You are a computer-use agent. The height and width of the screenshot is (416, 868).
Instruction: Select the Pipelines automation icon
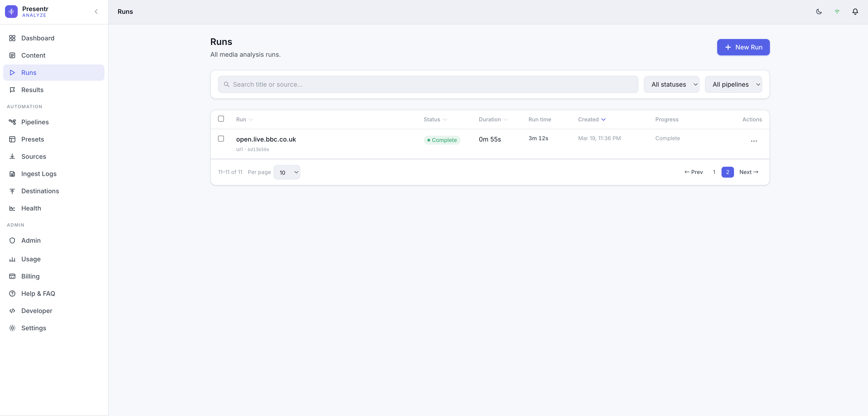pyautogui.click(x=12, y=122)
